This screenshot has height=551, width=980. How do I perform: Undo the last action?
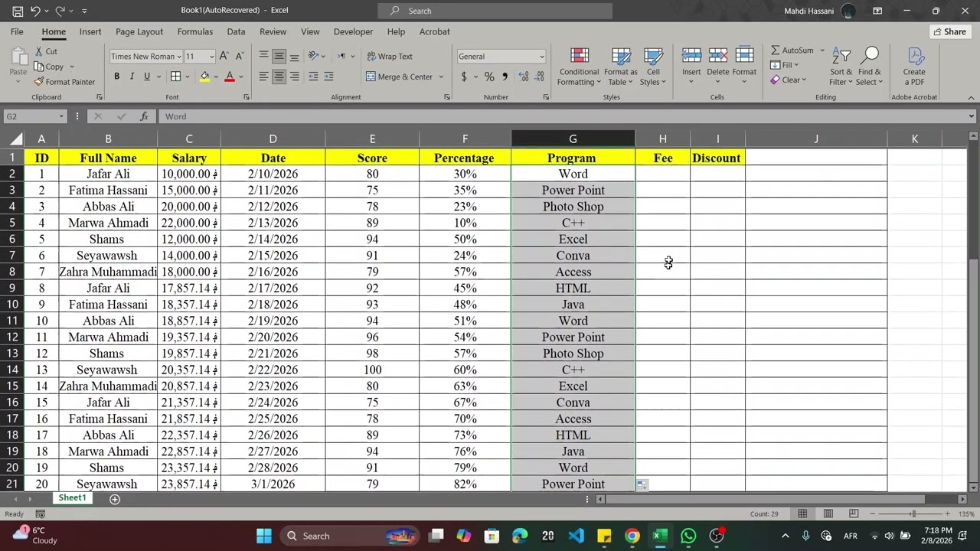tap(35, 11)
